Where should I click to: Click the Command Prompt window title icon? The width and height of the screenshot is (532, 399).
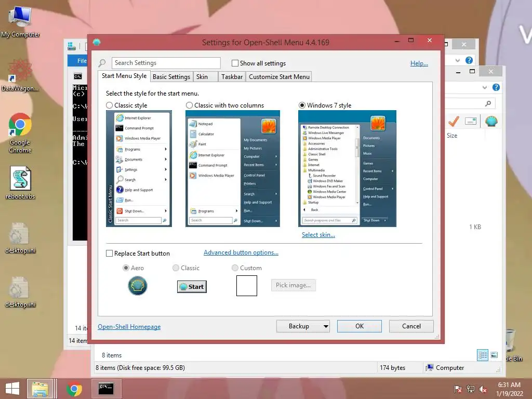click(78, 76)
